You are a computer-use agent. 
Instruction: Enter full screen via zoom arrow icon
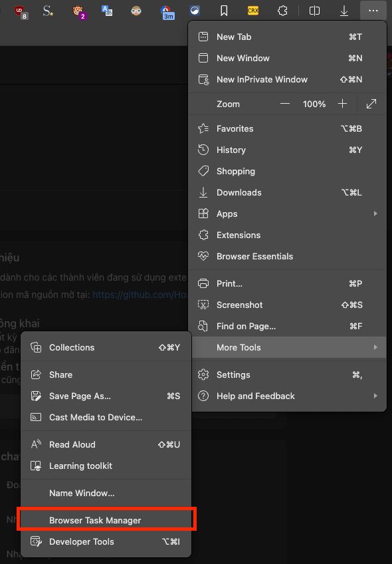coord(371,104)
